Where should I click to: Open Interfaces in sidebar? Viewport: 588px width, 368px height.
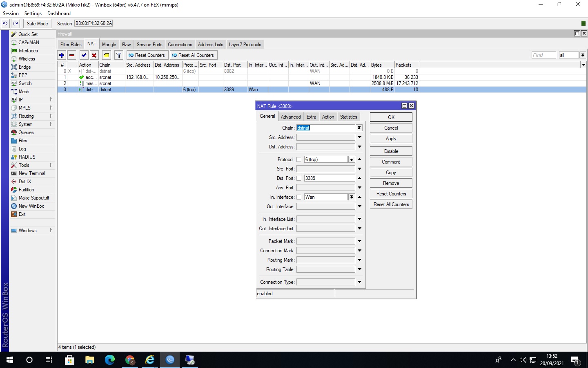[28, 51]
